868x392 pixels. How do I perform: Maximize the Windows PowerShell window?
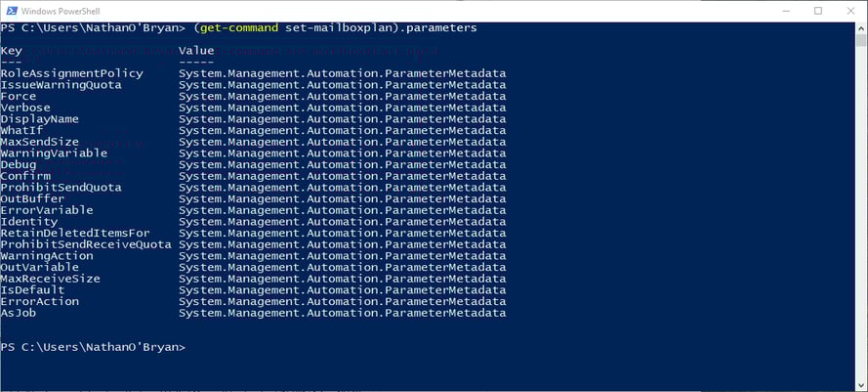pyautogui.click(x=817, y=11)
